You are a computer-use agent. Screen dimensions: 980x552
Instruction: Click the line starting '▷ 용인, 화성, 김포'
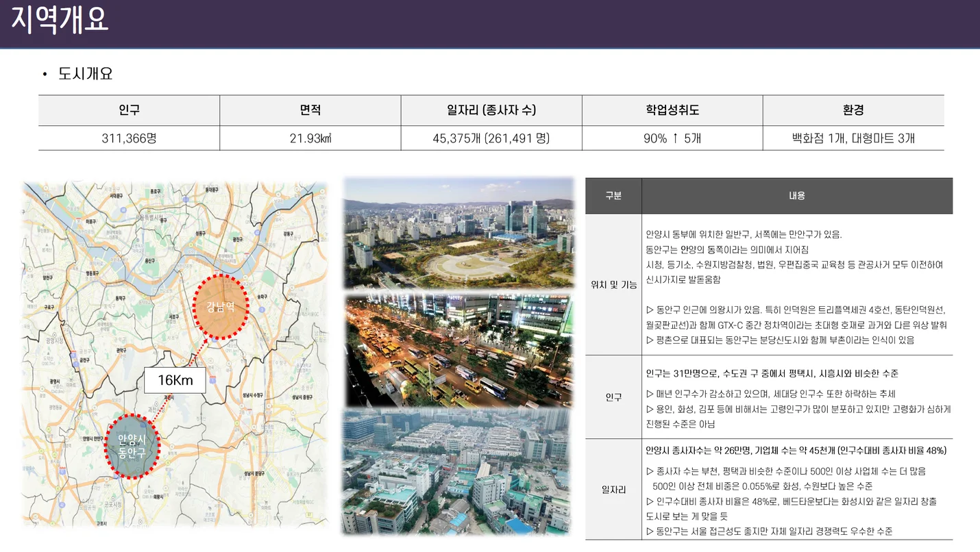[x=798, y=409]
